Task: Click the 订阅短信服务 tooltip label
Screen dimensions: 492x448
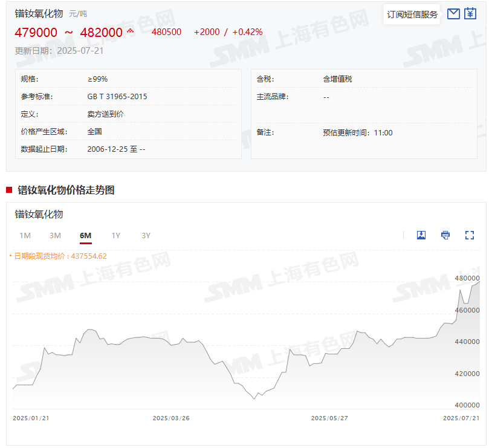Action: tap(412, 15)
